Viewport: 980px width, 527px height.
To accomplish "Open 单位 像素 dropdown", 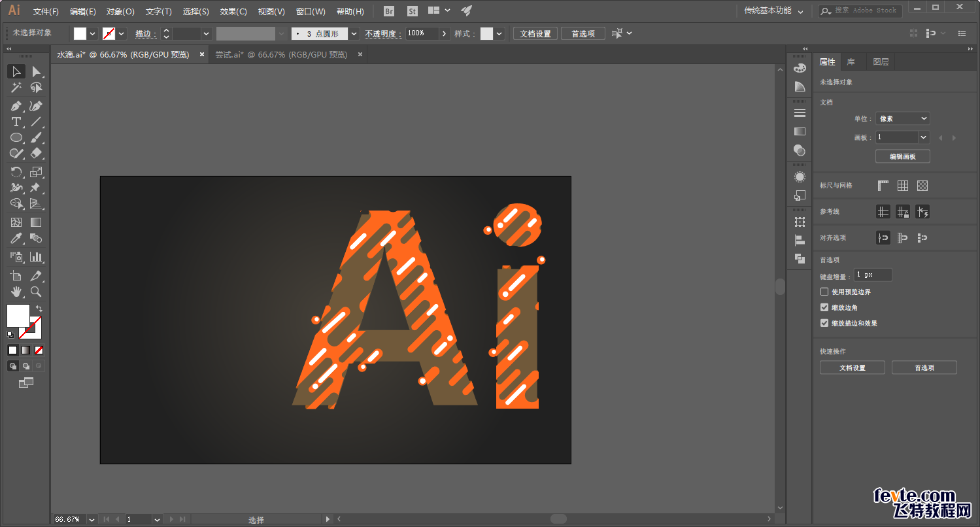I will (x=903, y=118).
